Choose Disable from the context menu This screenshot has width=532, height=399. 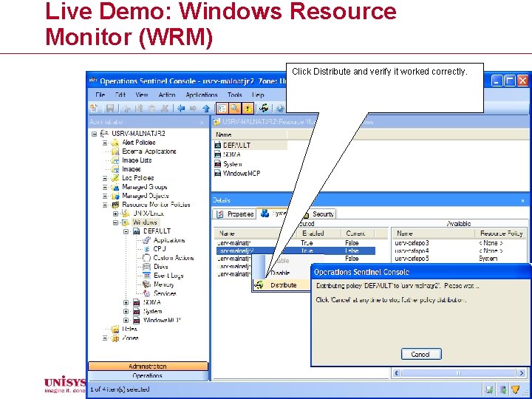pos(280,273)
